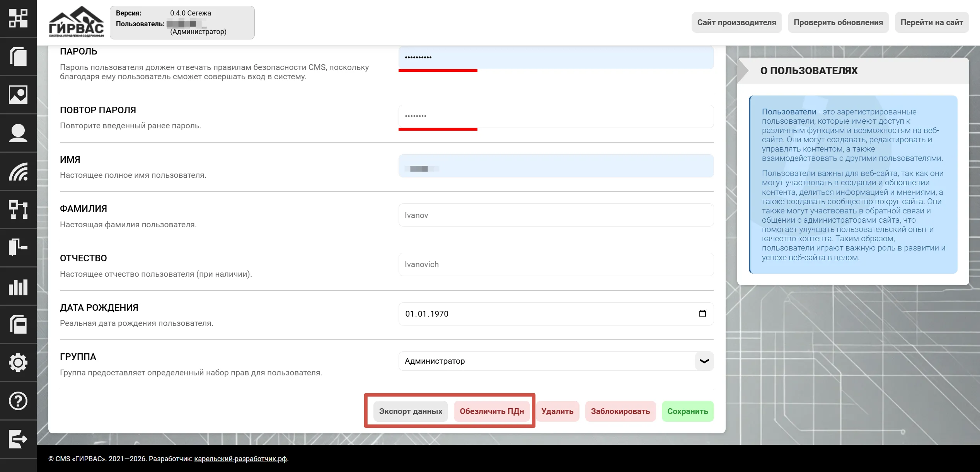Click the Сохранить button

tap(688, 411)
